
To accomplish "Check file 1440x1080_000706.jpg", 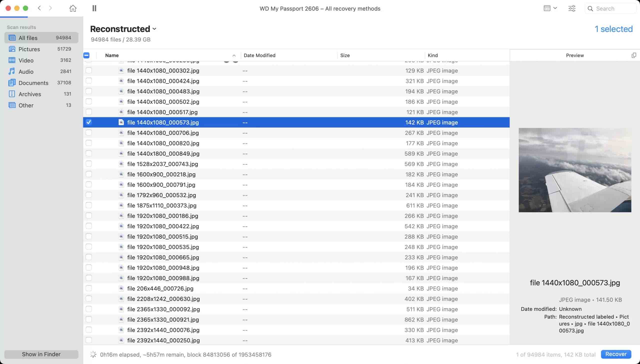I will tap(88, 133).
